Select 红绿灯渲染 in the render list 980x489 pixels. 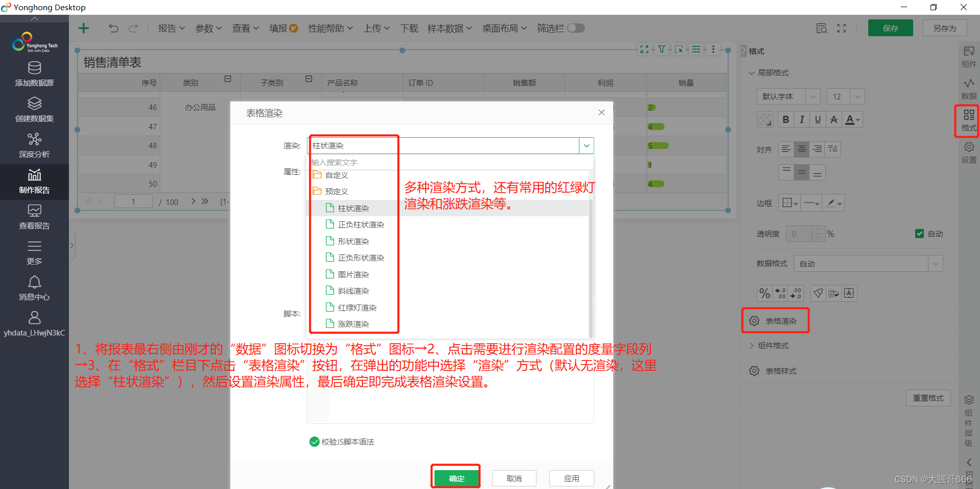[x=357, y=307]
